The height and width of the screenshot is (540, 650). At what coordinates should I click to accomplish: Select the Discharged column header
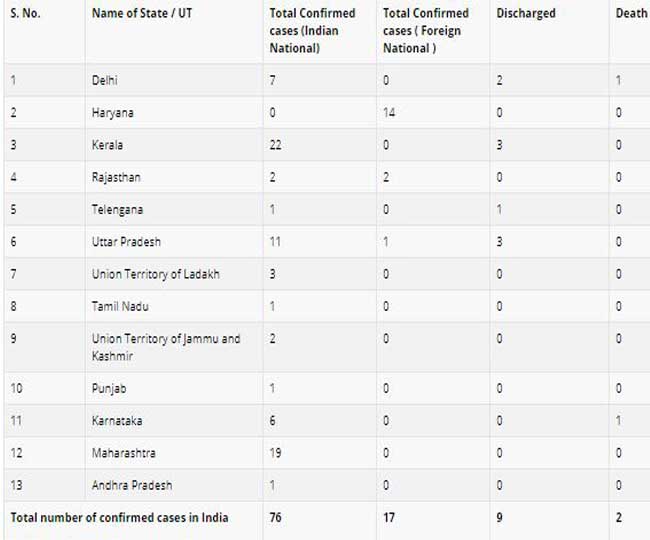526,13
